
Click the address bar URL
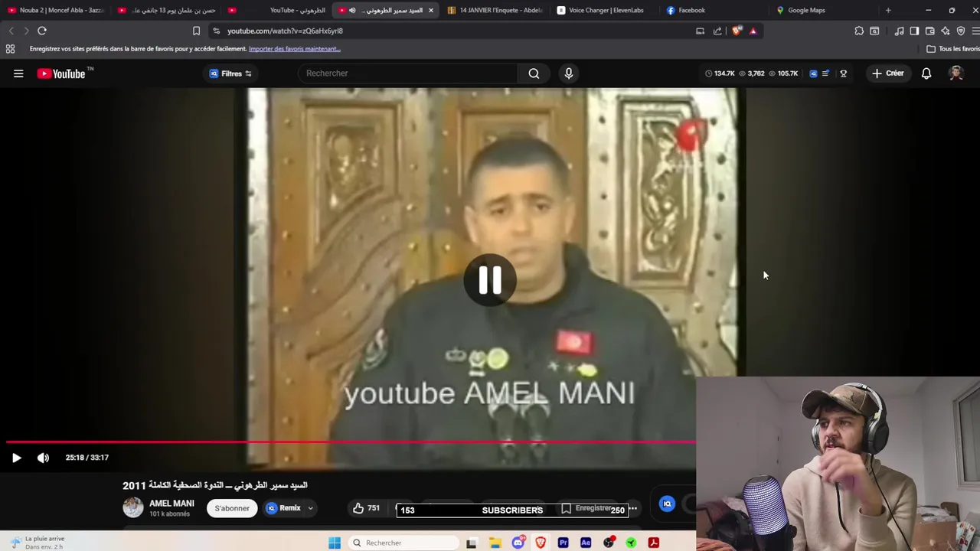click(285, 31)
